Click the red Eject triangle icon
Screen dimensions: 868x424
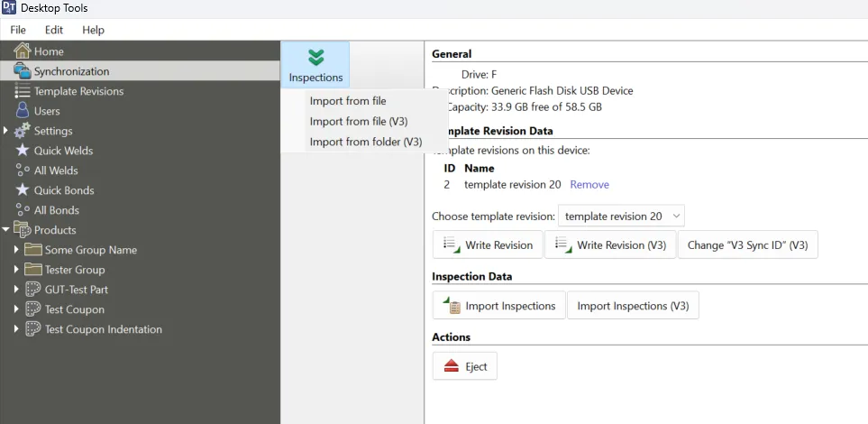[452, 365]
